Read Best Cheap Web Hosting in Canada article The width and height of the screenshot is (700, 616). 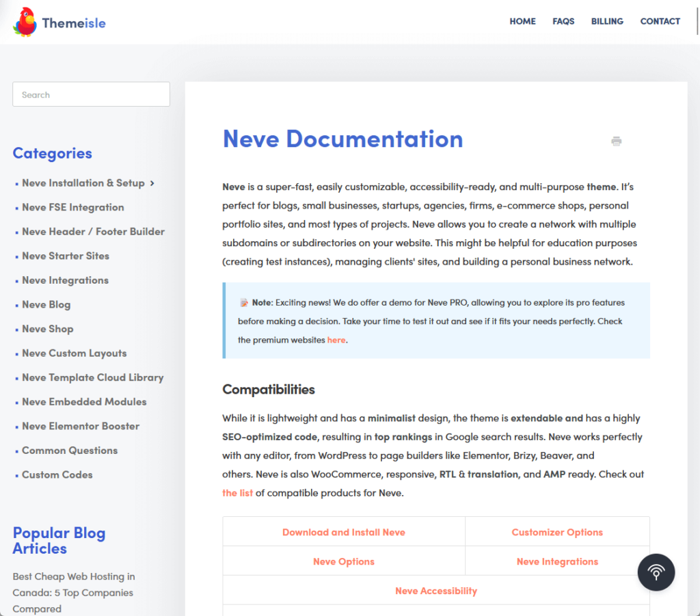74,593
